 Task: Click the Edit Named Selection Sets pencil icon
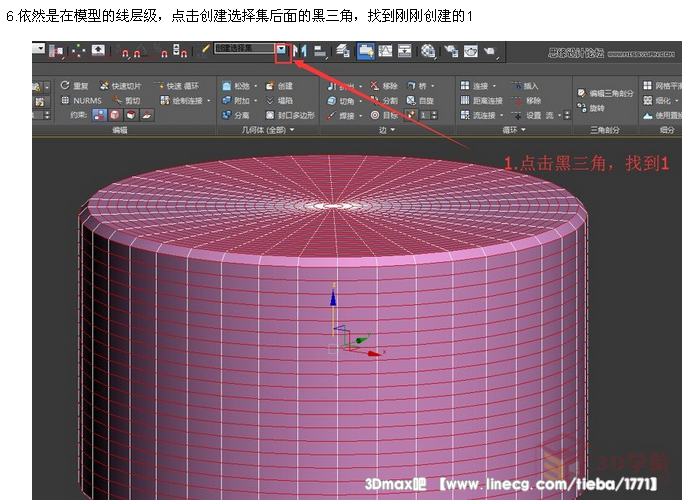click(x=204, y=51)
